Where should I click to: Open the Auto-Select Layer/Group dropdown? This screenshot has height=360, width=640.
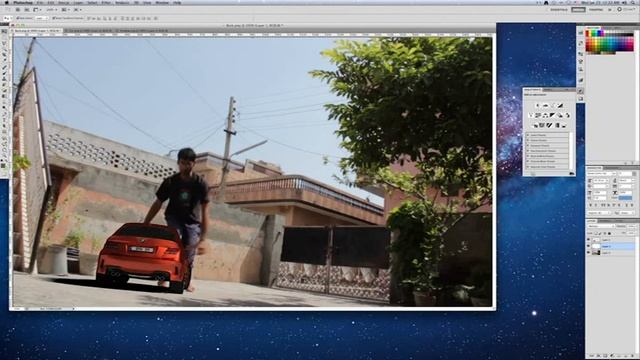[x=42, y=18]
